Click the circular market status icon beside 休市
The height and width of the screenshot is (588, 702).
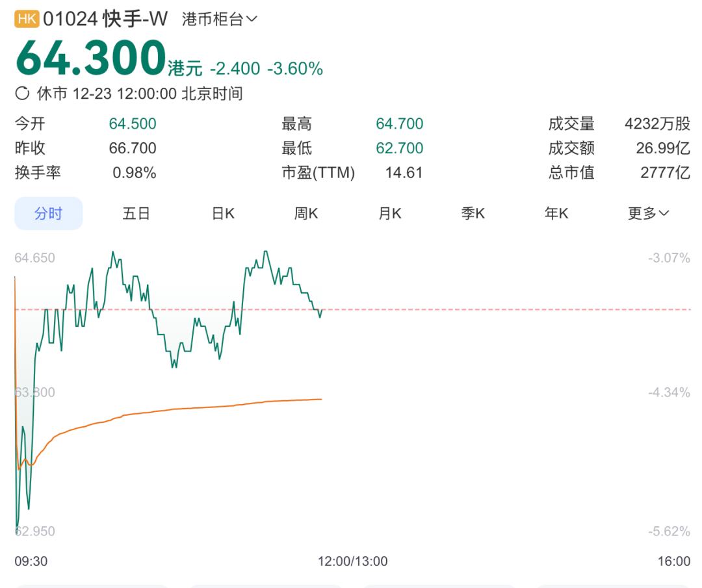click(22, 94)
